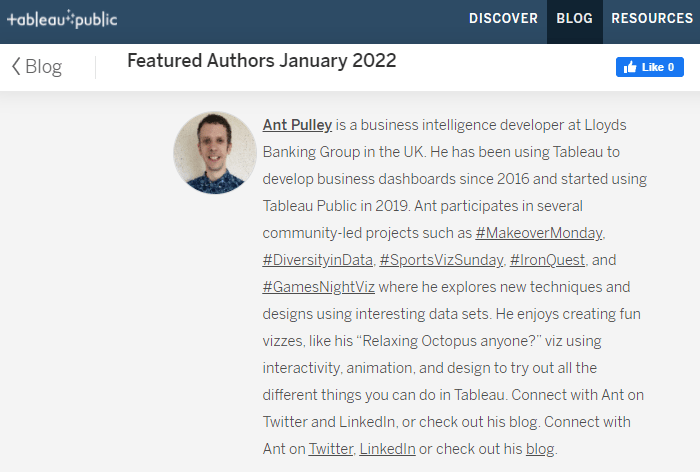Open the Resources menu item
Viewport: 700px width, 472px height.
[x=651, y=19]
